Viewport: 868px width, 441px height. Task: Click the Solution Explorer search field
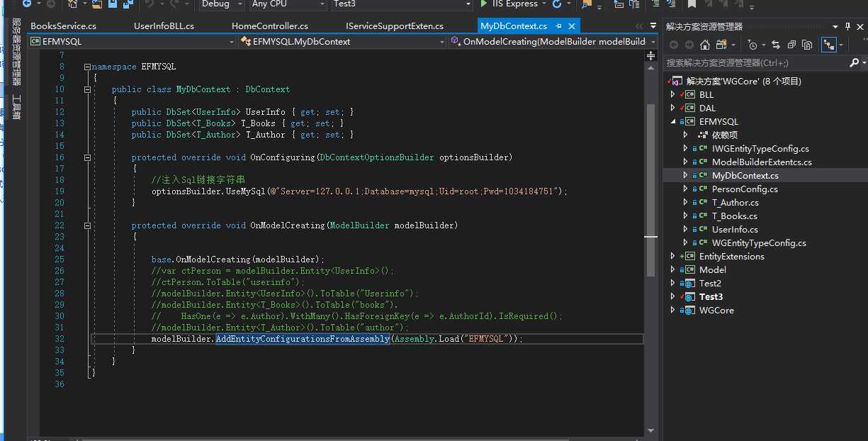tap(755, 63)
